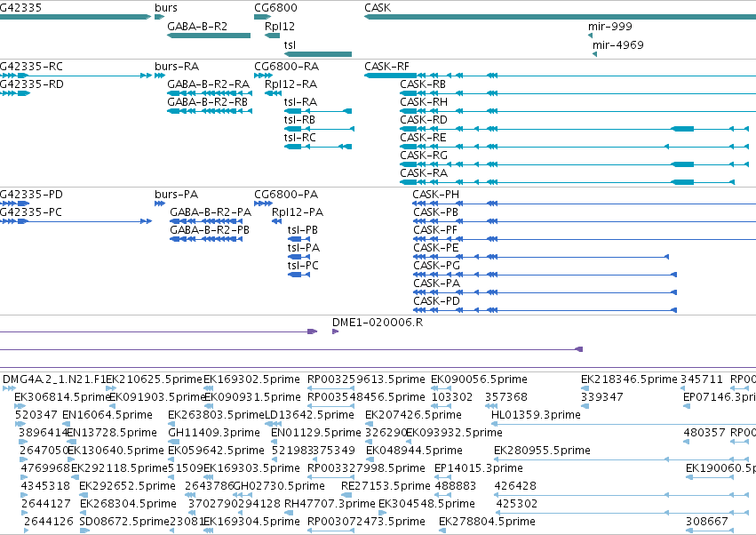Click the tsl gene bar
This screenshot has width=756, height=535.
pos(318,54)
